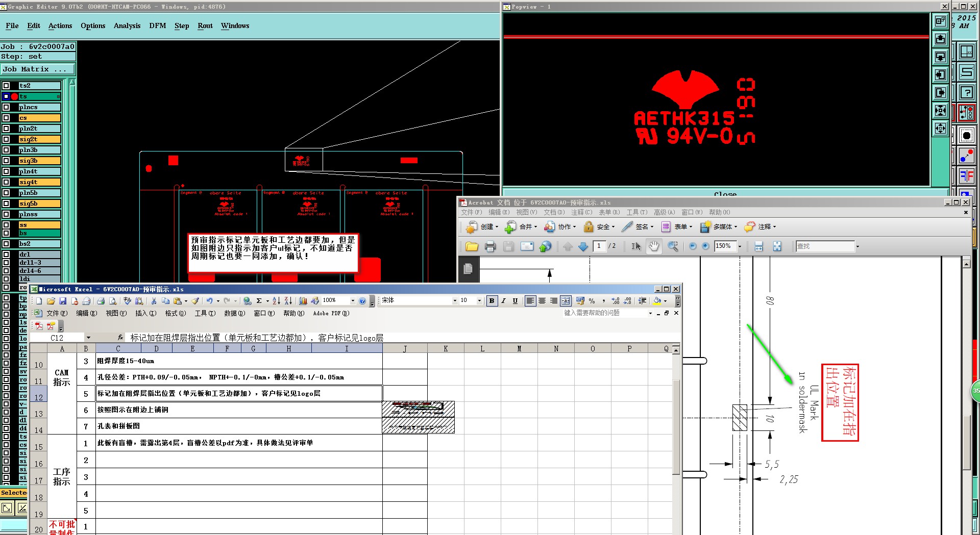980x535 pixels.
Task: Go to next page in Acrobat
Action: tap(583, 247)
